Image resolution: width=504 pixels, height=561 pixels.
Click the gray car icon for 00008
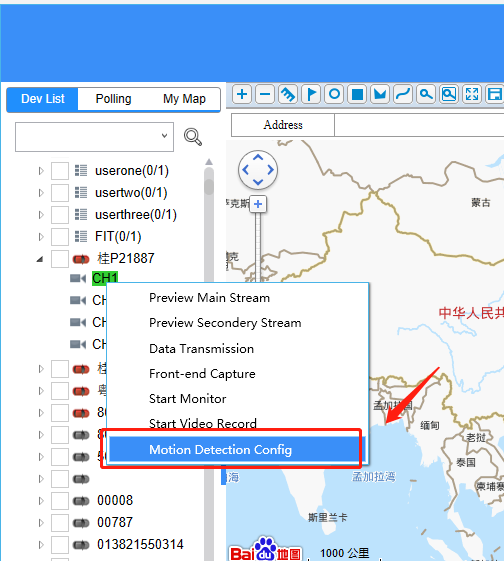click(81, 501)
